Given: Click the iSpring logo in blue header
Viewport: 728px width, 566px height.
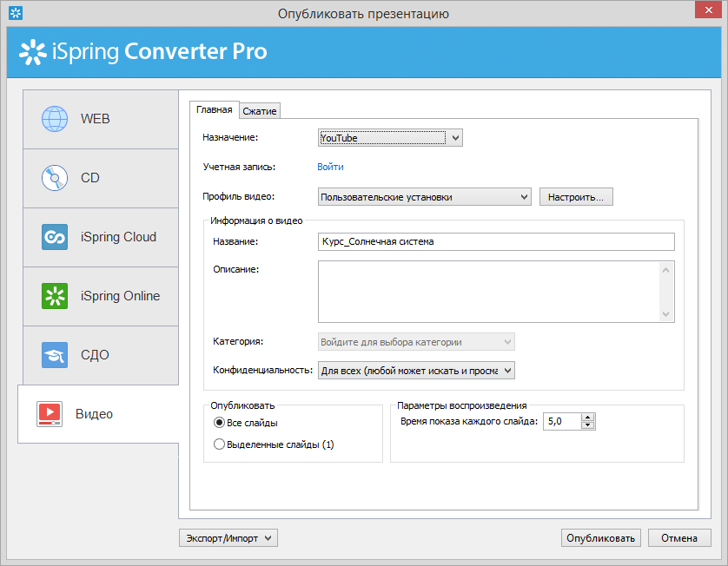Looking at the screenshot, I should coord(32,51).
